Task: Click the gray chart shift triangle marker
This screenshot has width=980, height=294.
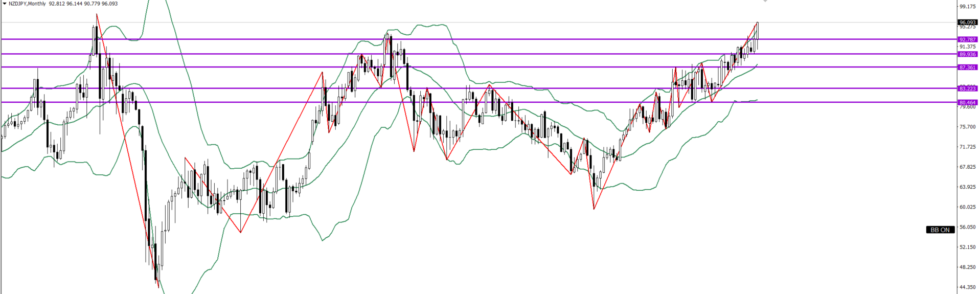Action: (765, 2)
